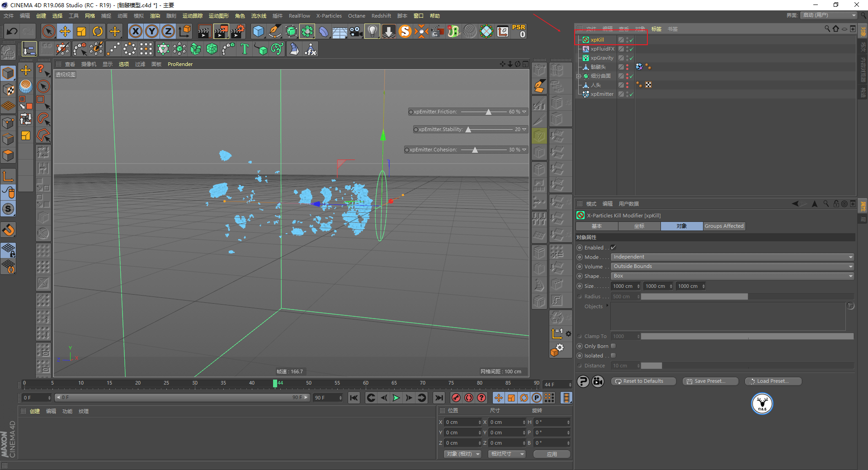
Task: Click the keyframe help question-mark icon
Action: pyautogui.click(x=481, y=398)
